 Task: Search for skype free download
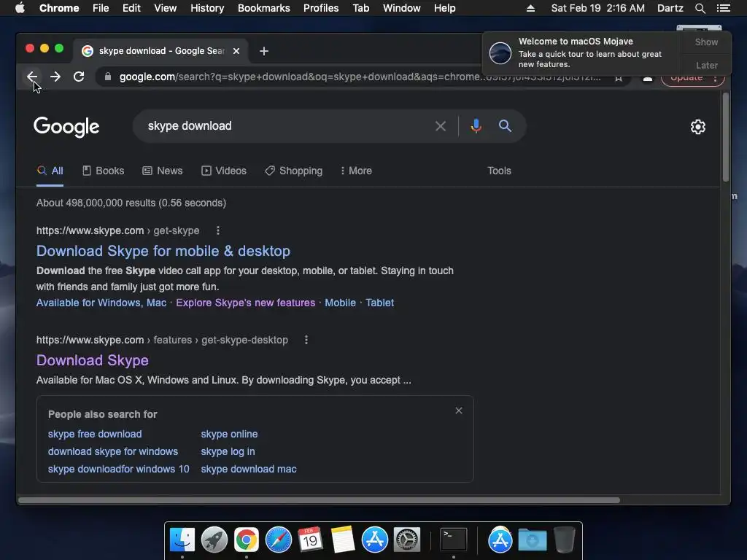click(x=95, y=434)
